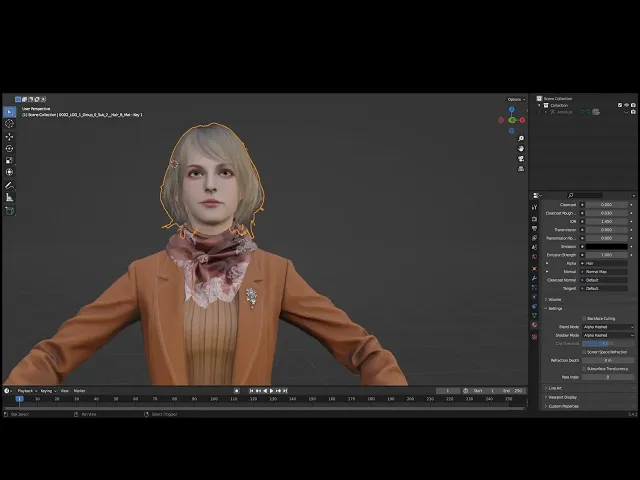Open the timeline View menu
The width and height of the screenshot is (640, 480).
point(64,391)
